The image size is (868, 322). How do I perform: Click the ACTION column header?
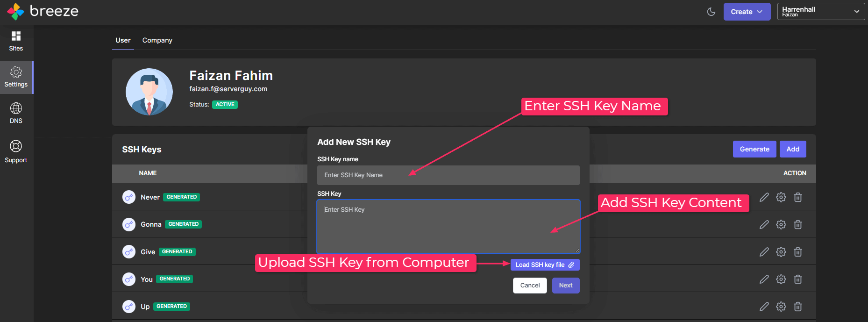click(x=795, y=173)
